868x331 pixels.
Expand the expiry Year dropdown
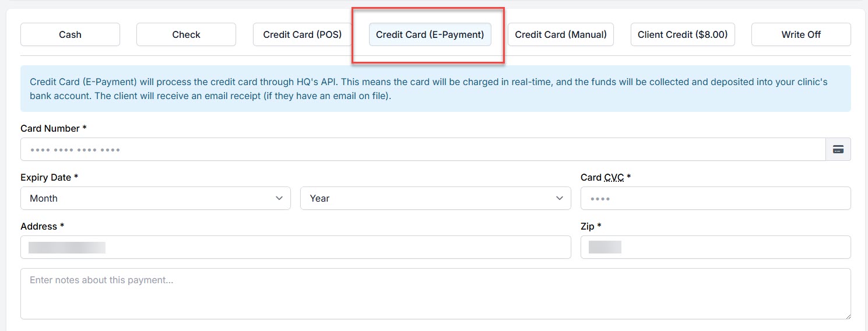click(435, 198)
